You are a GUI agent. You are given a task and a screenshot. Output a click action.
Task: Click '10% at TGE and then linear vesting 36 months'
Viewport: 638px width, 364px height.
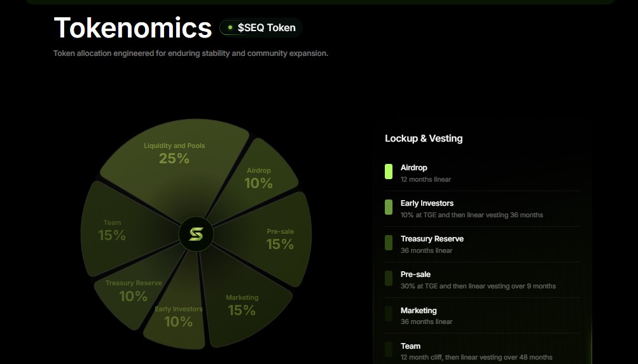click(x=471, y=215)
